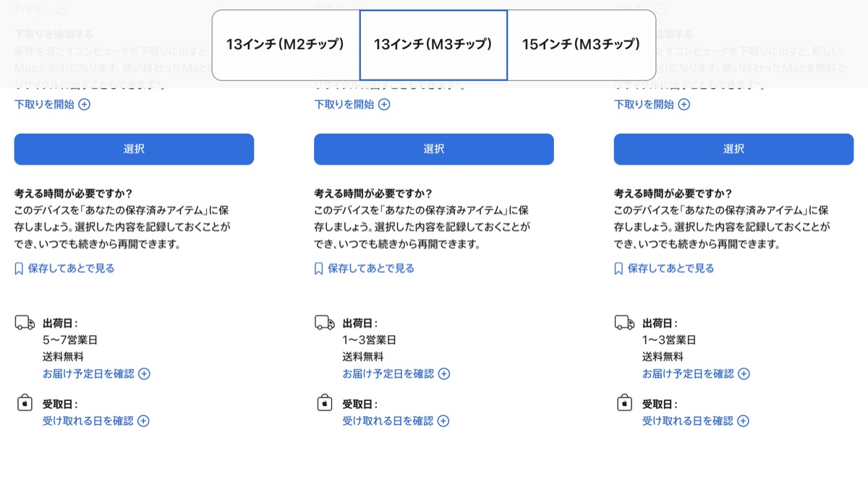This screenshot has width=868, height=485.
Task: Expand 下取りを開始 in the right column
Action: coord(652,104)
